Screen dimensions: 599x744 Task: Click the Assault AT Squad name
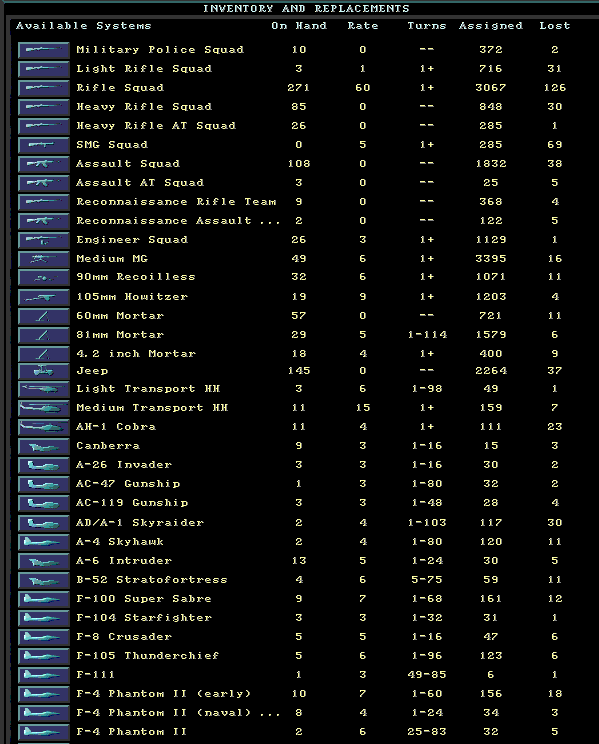point(140,183)
